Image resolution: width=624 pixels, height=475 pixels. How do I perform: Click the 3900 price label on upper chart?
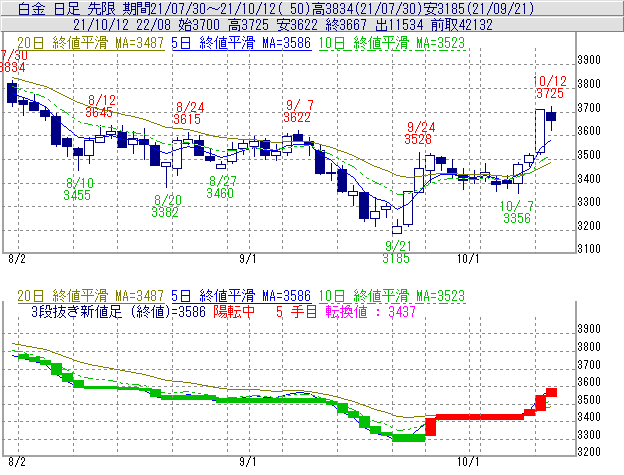pyautogui.click(x=589, y=60)
